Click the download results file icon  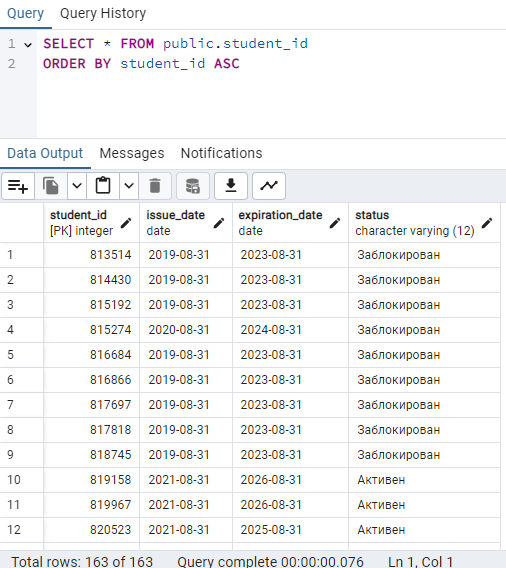point(231,186)
